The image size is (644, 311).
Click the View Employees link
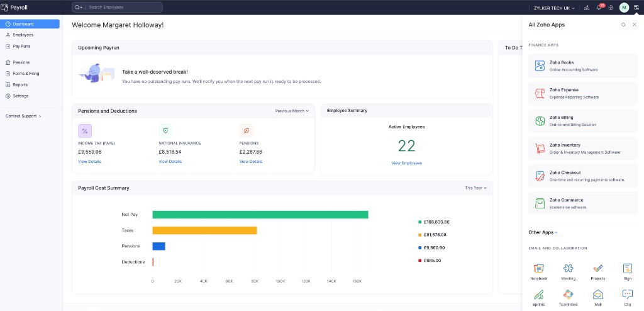coord(407,163)
